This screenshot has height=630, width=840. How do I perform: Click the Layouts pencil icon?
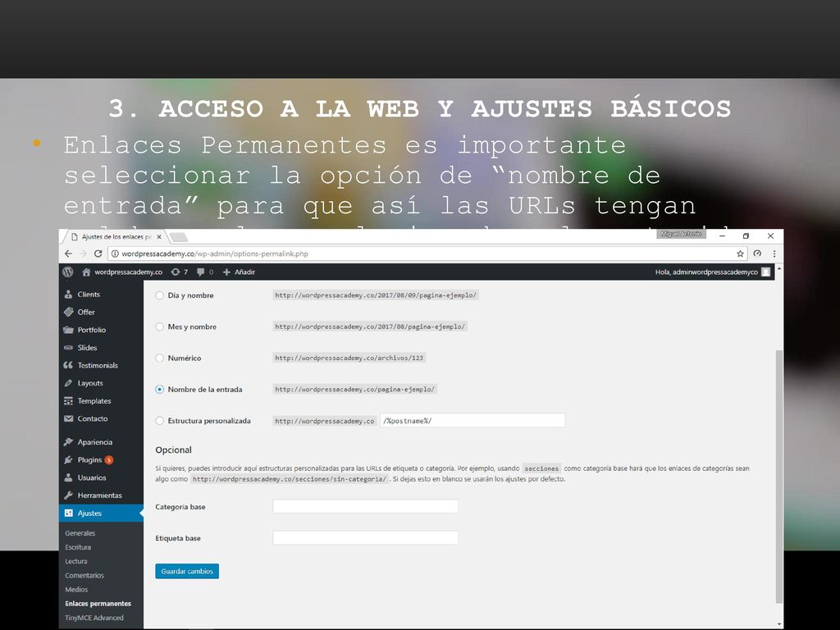tap(68, 383)
